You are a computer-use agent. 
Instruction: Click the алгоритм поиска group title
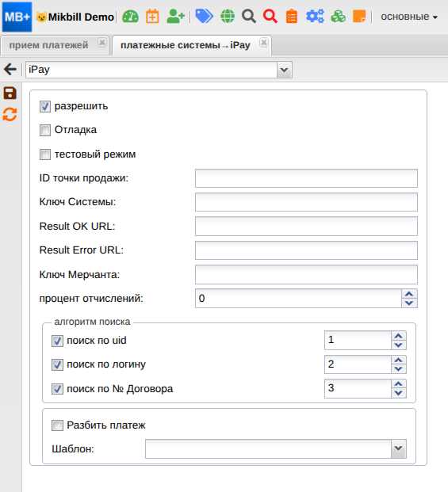click(92, 322)
